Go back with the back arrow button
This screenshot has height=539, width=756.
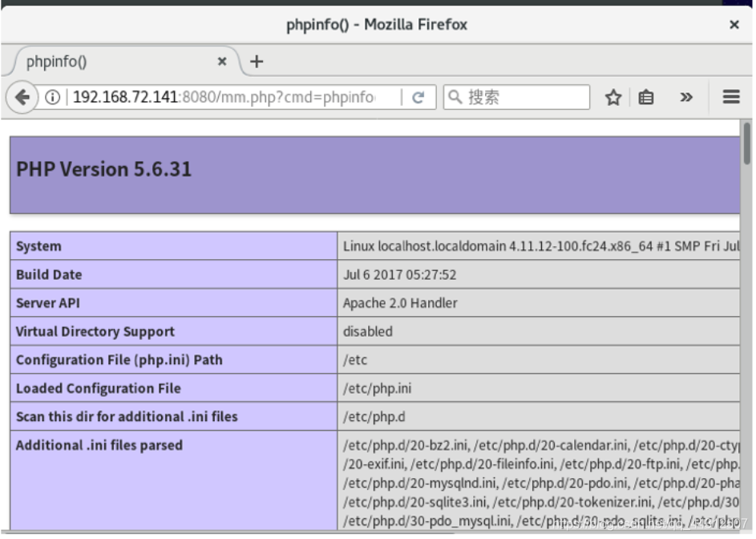22,98
